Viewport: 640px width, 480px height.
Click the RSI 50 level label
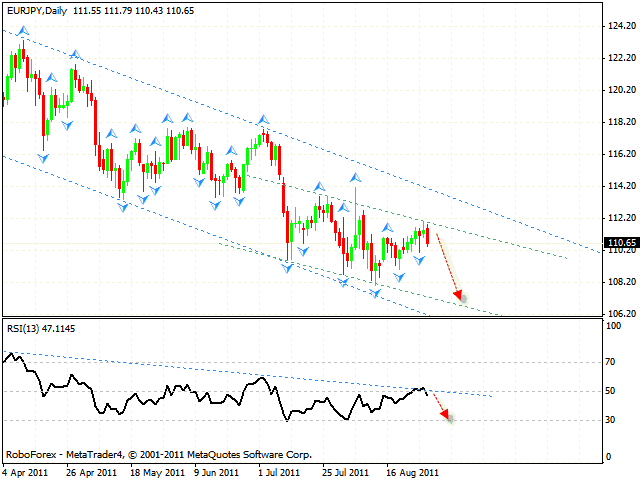[x=612, y=391]
